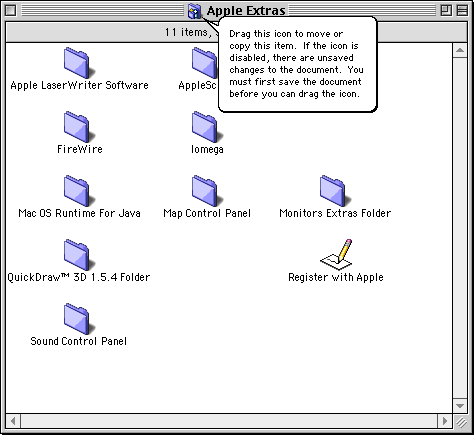Select the Monitors Extras Folder icon

tap(335, 191)
